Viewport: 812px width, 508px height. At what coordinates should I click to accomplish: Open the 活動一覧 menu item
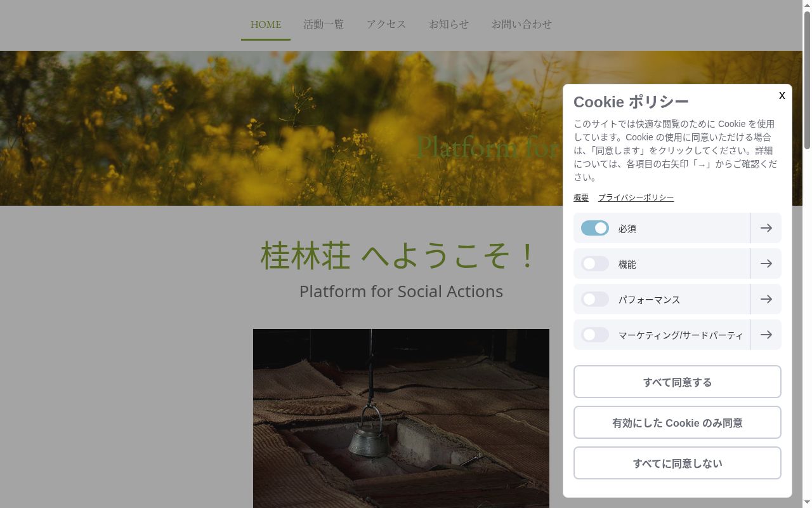324,25
